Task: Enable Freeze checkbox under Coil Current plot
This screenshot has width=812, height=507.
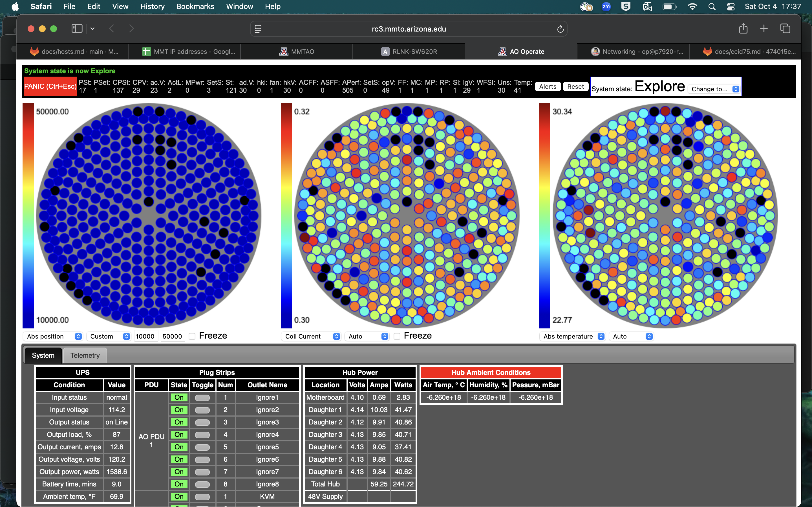Action: (x=397, y=336)
